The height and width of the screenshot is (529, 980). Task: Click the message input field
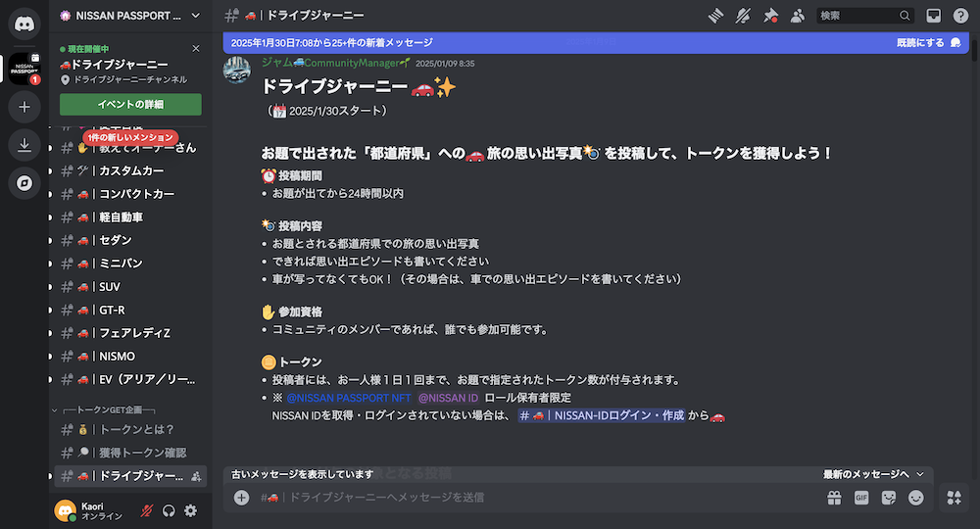(537, 497)
